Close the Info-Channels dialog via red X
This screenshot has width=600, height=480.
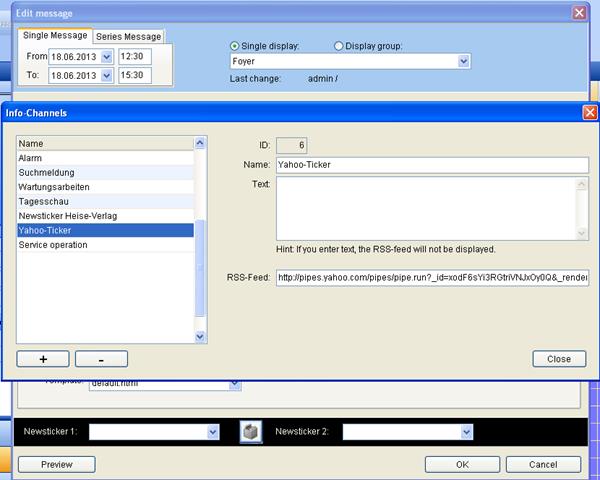pyautogui.click(x=589, y=113)
